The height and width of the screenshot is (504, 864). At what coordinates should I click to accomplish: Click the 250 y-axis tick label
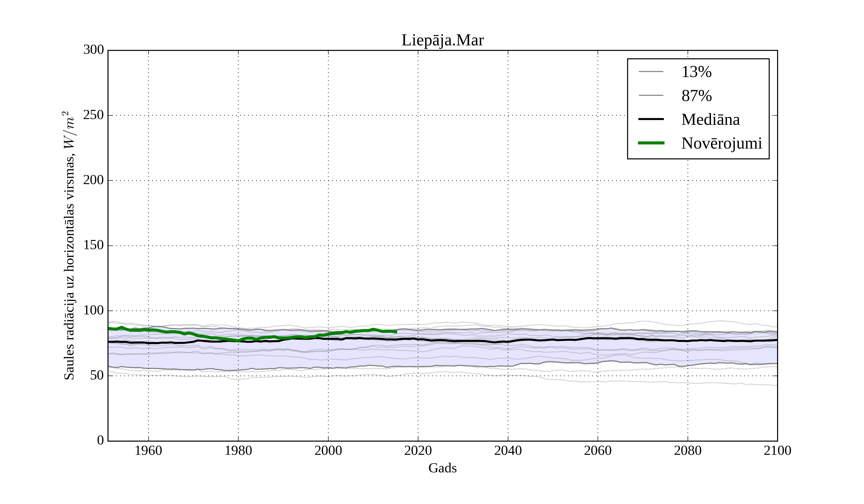tap(94, 115)
